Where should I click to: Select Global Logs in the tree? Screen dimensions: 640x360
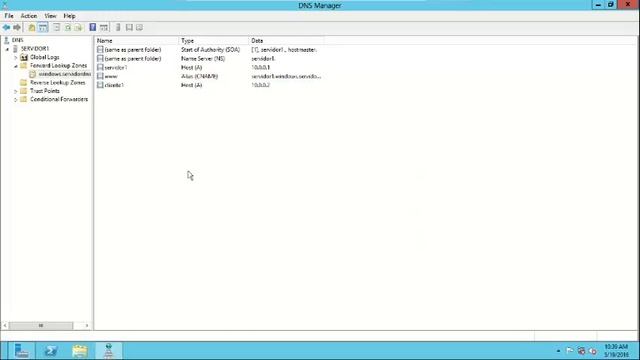click(44, 57)
